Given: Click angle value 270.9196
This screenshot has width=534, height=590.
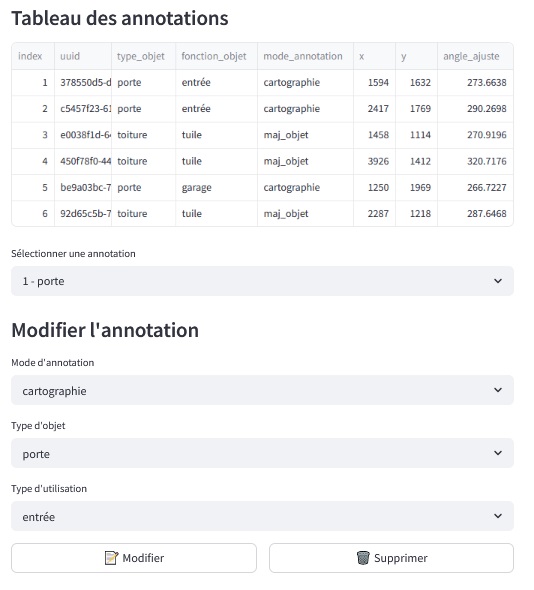Looking at the screenshot, I should [475, 135].
